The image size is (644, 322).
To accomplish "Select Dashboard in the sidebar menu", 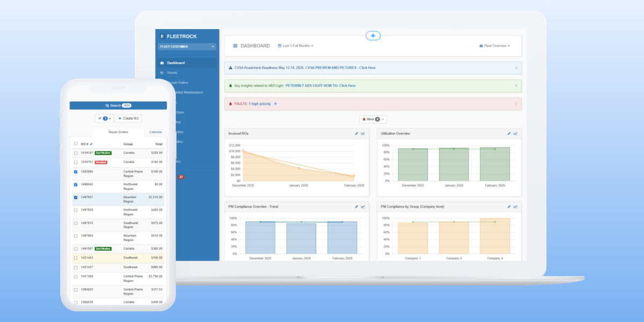I will [187, 63].
